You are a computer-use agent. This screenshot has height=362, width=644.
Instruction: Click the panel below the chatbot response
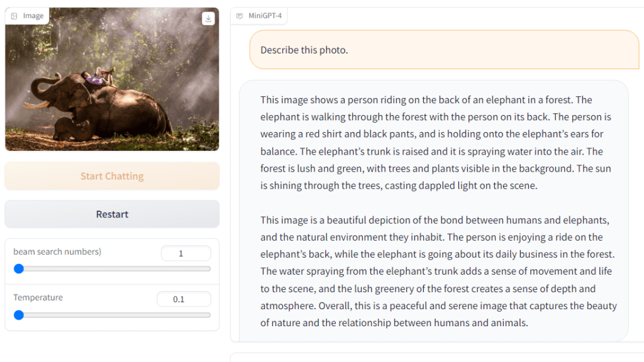(436, 357)
